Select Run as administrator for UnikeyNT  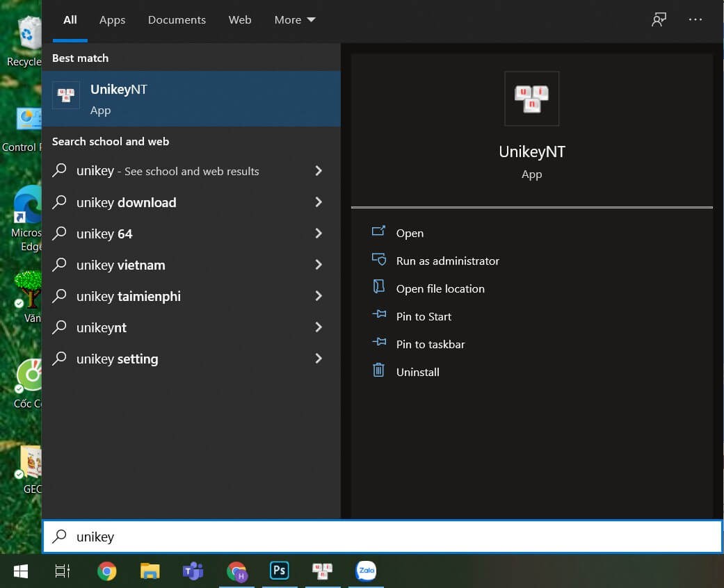pos(447,261)
